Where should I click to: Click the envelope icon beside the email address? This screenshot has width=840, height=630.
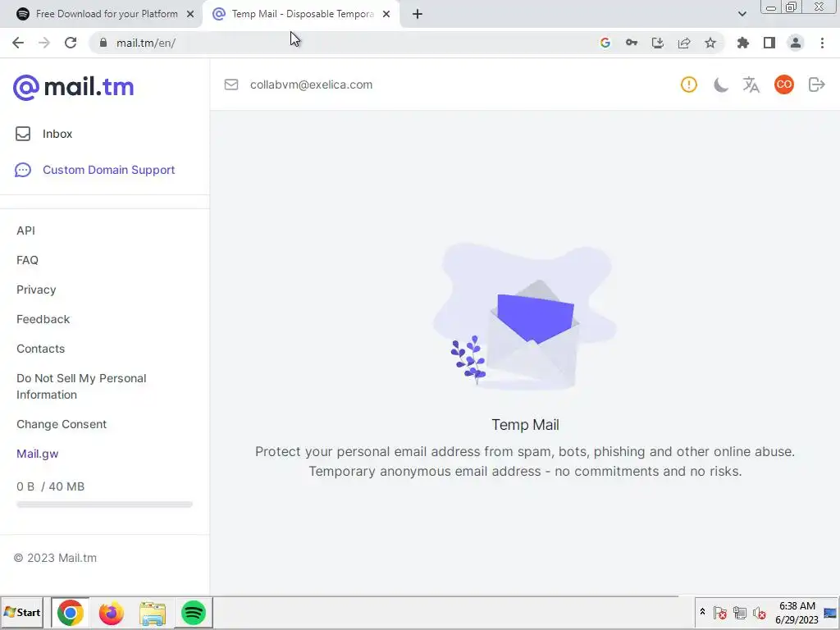(x=231, y=84)
